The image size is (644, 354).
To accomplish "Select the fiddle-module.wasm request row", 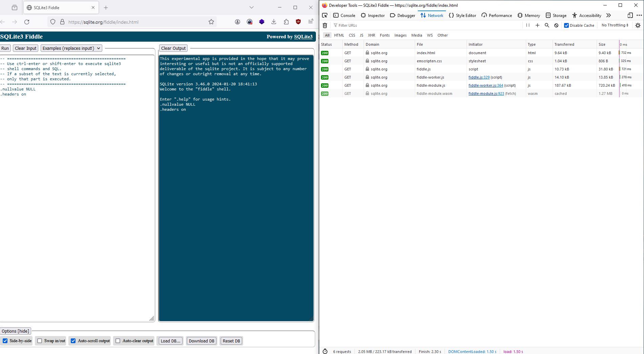I will [x=481, y=93].
